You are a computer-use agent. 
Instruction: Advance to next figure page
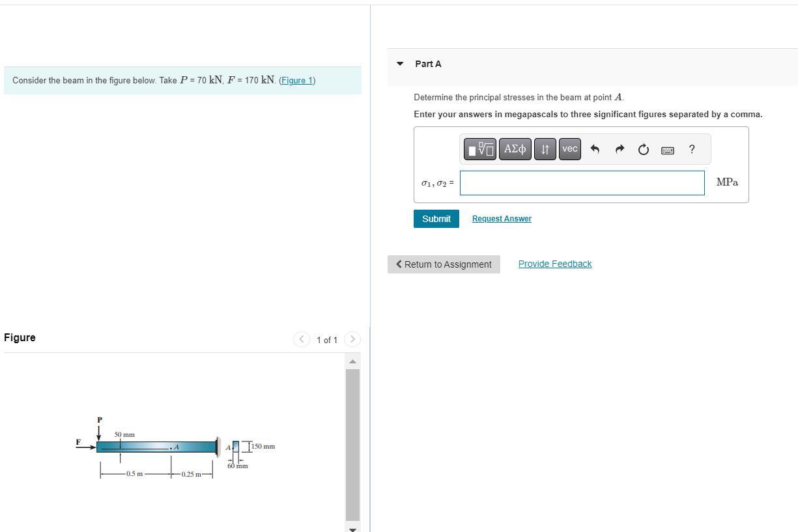pos(352,339)
